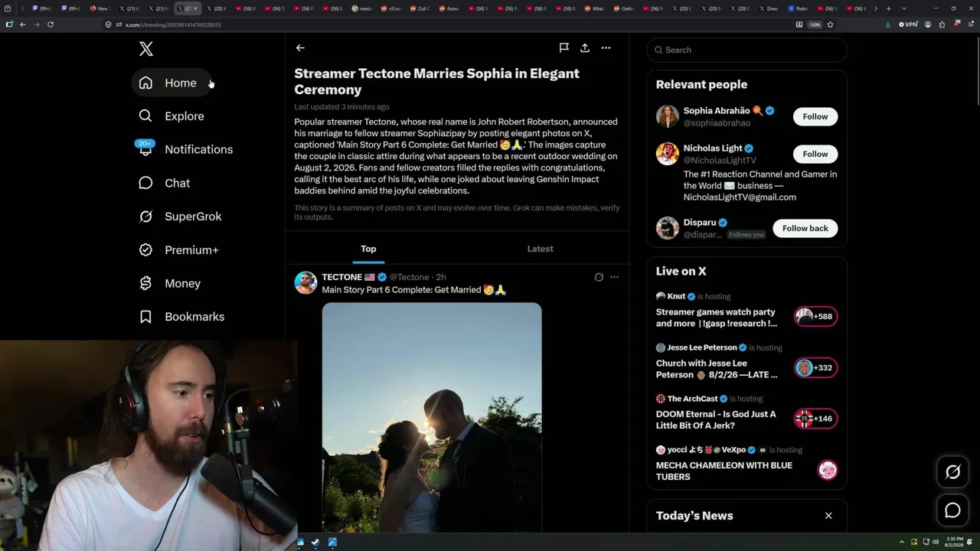Viewport: 980px width, 551px height.
Task: Open a new browser tab
Action: (888, 8)
